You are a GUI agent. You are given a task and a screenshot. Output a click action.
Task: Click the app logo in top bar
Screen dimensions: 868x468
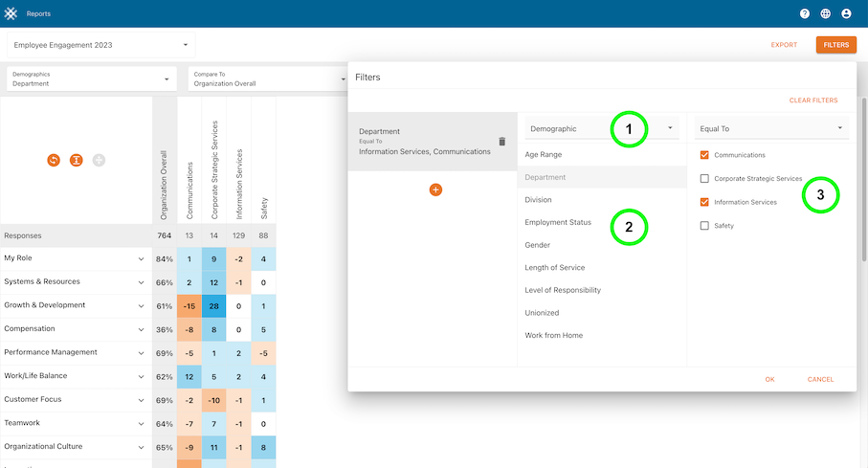tap(11, 14)
